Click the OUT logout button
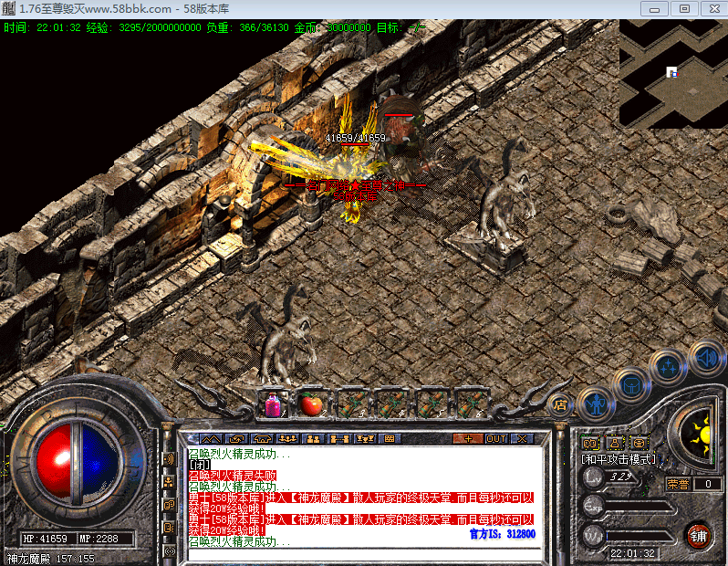This screenshot has height=566, width=728. pos(496,439)
